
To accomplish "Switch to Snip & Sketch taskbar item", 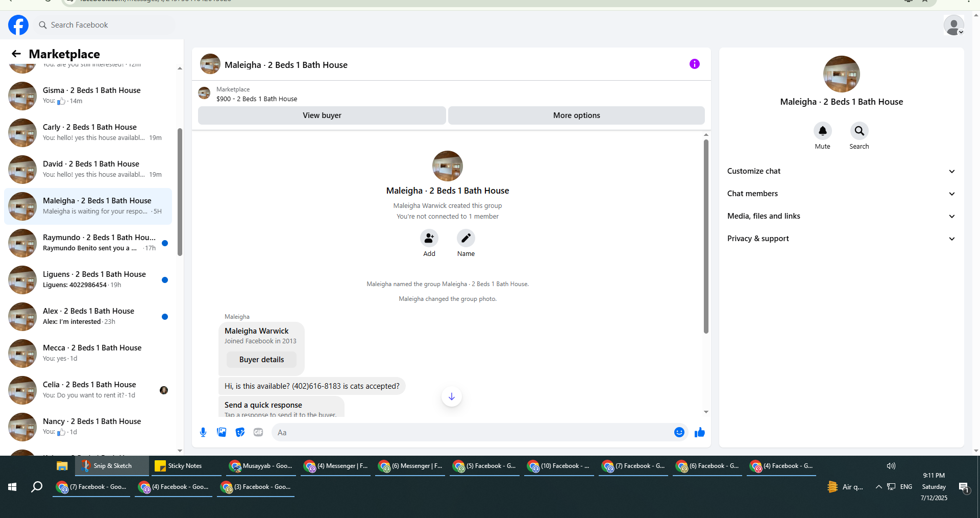I will click(x=112, y=466).
